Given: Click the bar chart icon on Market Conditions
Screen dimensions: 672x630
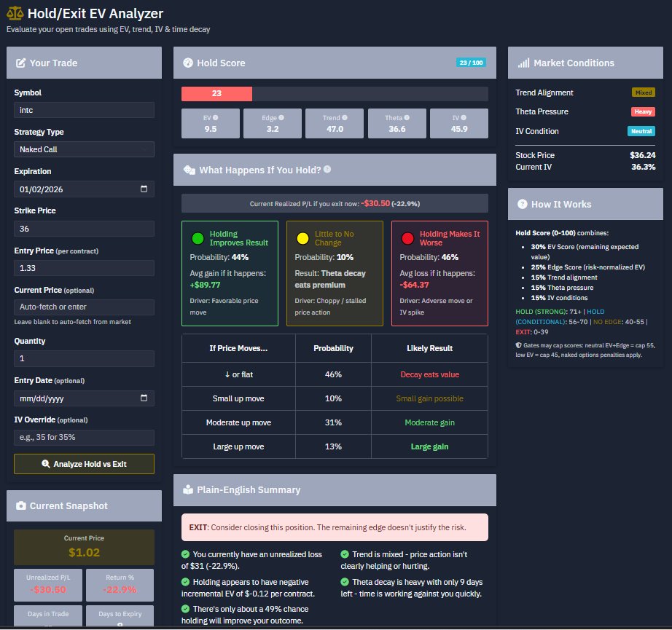Looking at the screenshot, I should point(523,63).
